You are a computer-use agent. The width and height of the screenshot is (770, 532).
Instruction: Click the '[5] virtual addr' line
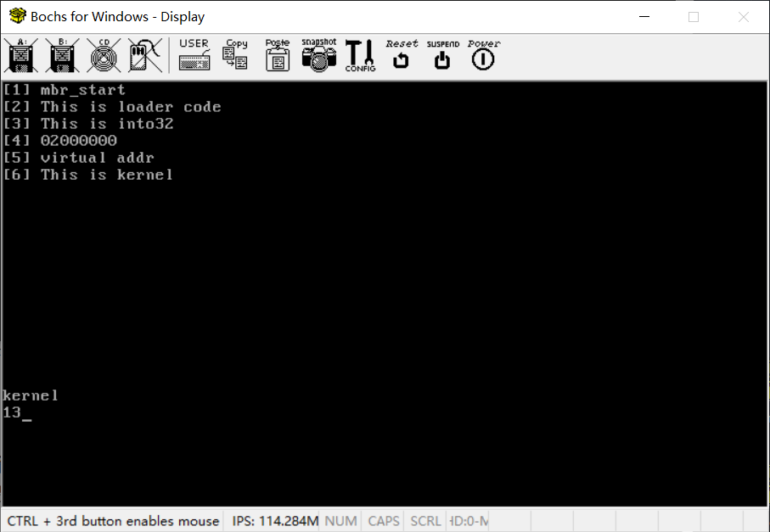[x=79, y=158]
